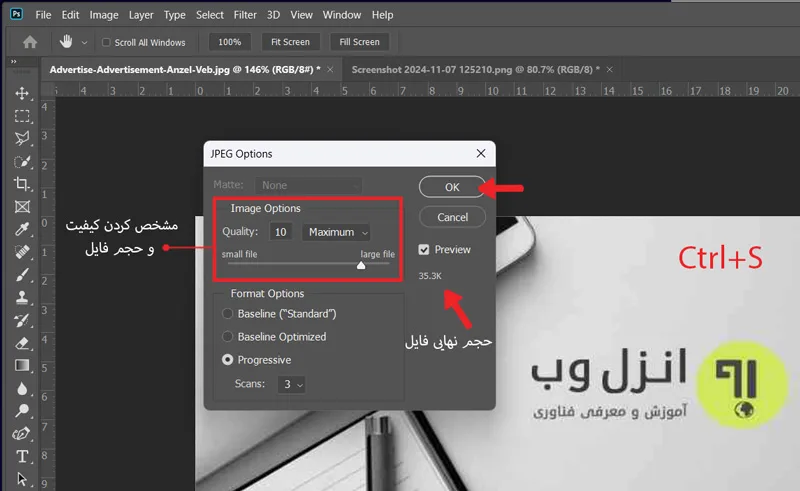Screen dimensions: 800x491
Task: Switch to Screenshot 2024-11-07 125210.png tab
Action: point(475,69)
